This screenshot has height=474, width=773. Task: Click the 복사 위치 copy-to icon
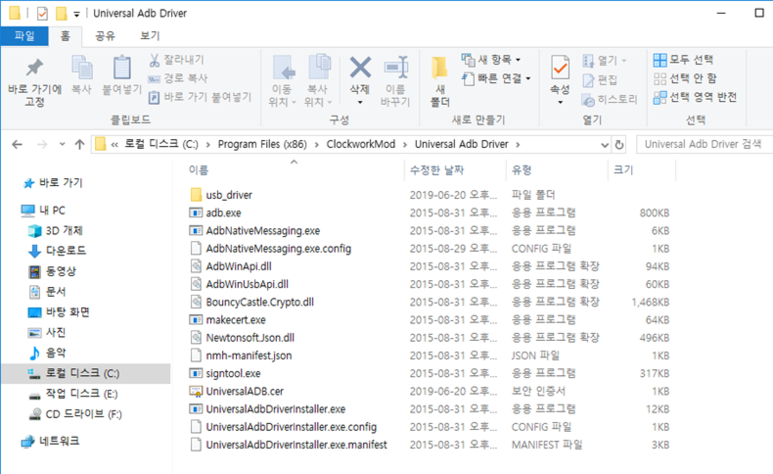coord(319,67)
